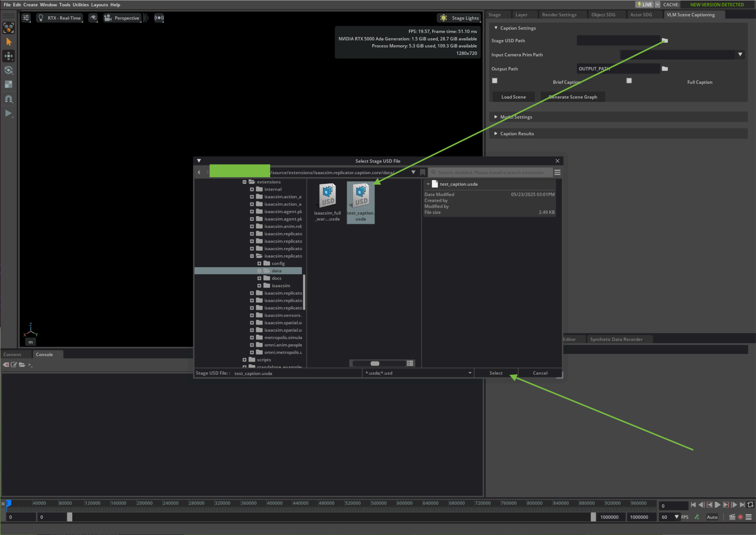Click Select in the file dialog

pyautogui.click(x=496, y=373)
